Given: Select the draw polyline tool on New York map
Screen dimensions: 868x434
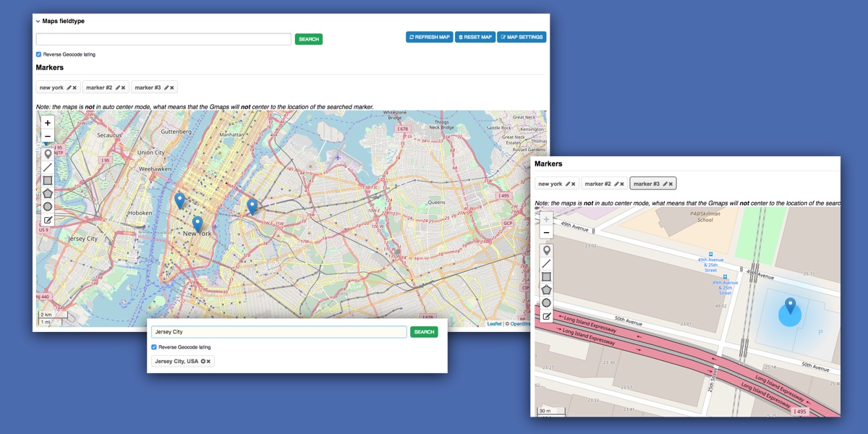Looking at the screenshot, I should tap(48, 167).
